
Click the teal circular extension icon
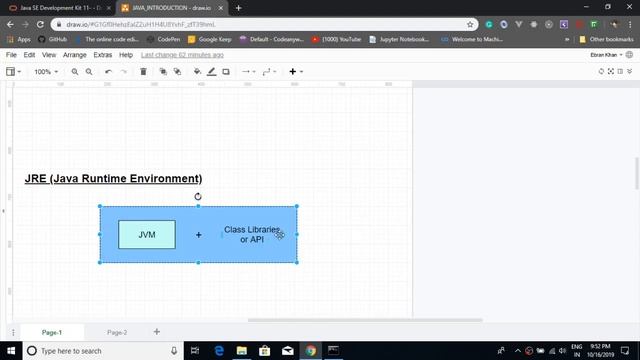[489, 24]
